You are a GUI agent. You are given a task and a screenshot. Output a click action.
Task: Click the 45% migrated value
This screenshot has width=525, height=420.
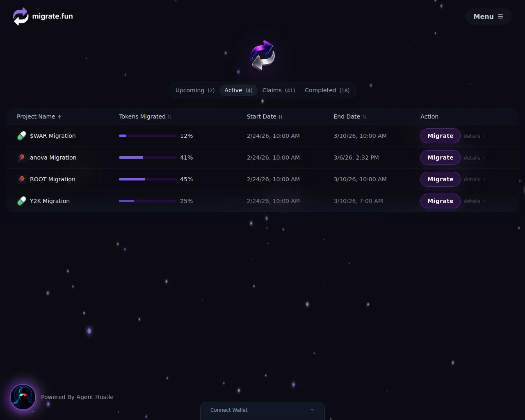click(x=186, y=179)
